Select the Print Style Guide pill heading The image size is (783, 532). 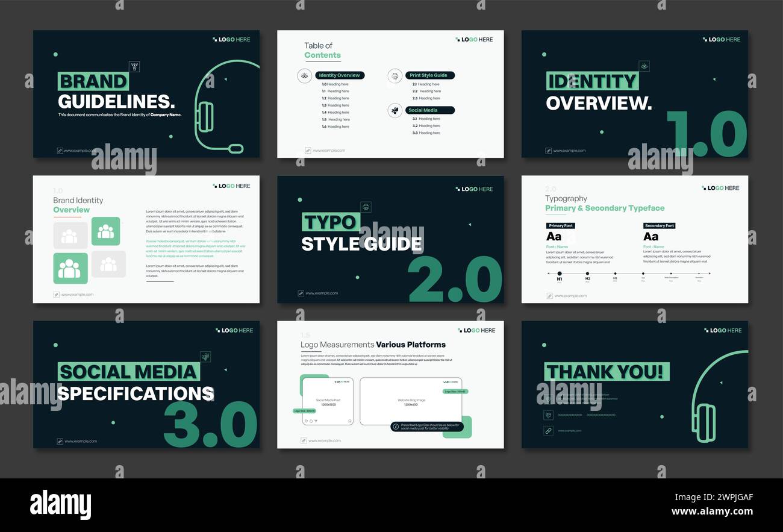[430, 75]
